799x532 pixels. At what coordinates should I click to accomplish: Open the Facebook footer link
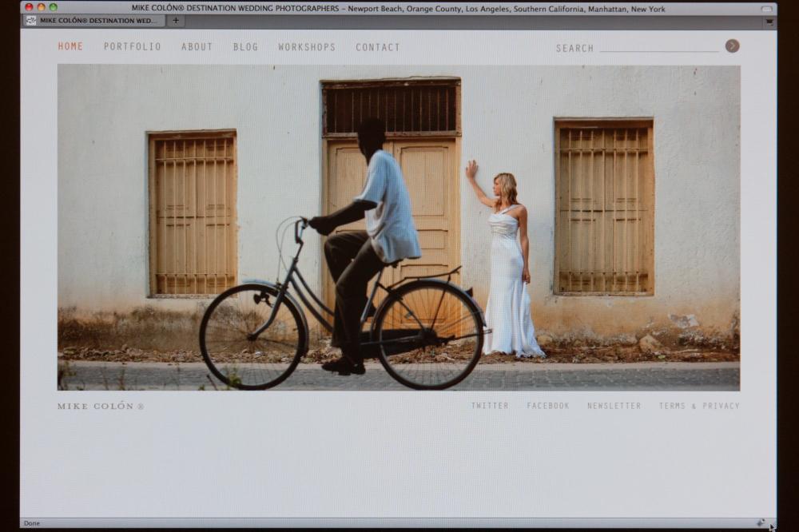(x=547, y=406)
